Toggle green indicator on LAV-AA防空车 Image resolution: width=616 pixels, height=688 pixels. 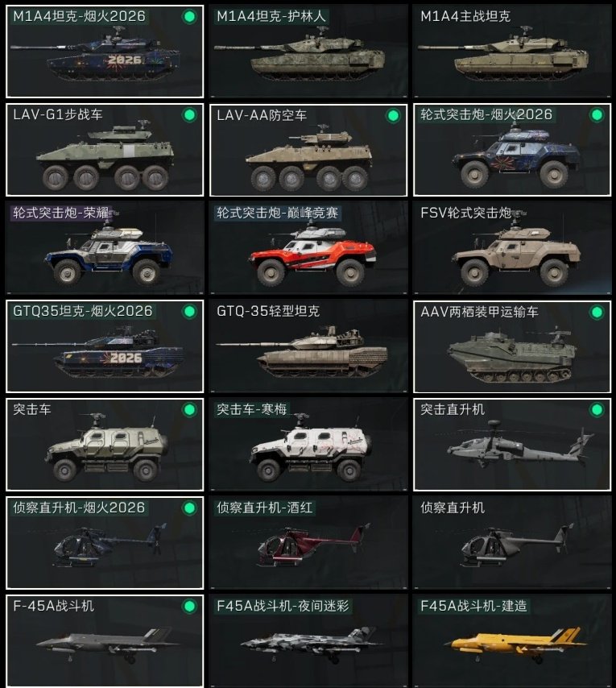393,115
